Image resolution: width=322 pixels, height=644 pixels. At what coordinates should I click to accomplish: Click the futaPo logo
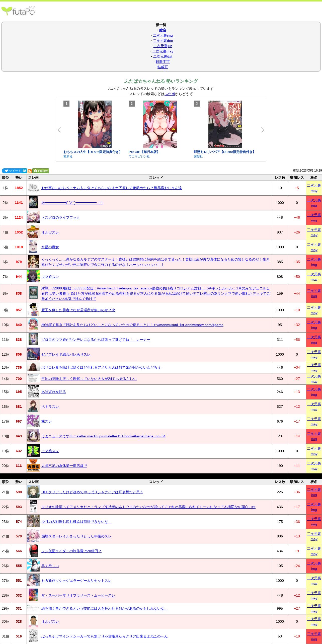[x=18, y=11]
